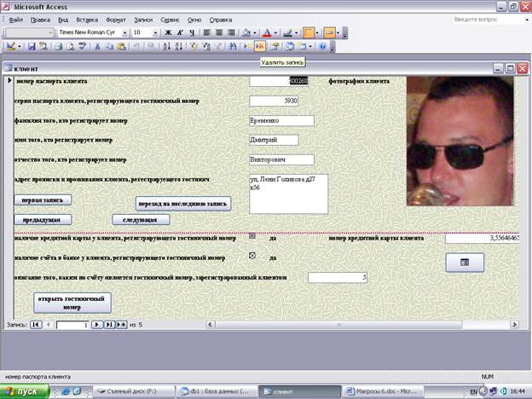Align text left
Viewport: 532px width, 399px height.
pyautogui.click(x=207, y=33)
